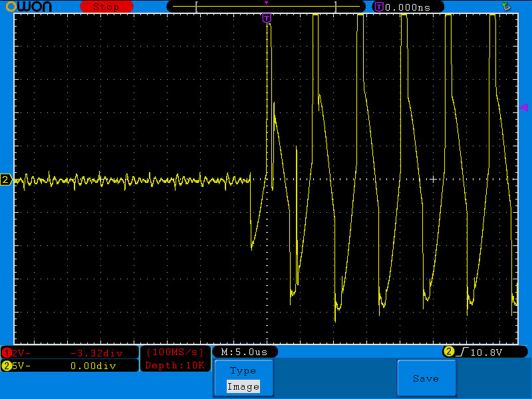Click the 100MS/s sample rate readout
The width and height of the screenshot is (532, 399).
click(175, 352)
